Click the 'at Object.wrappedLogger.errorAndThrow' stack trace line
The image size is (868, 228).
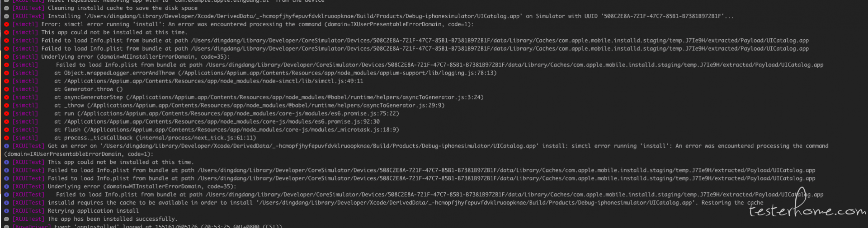point(275,73)
